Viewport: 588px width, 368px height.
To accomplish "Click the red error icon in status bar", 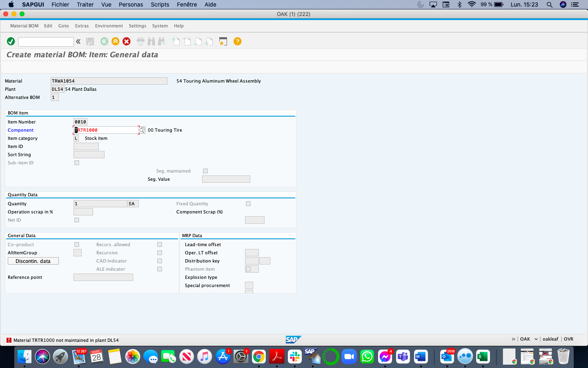I will click(x=9, y=340).
